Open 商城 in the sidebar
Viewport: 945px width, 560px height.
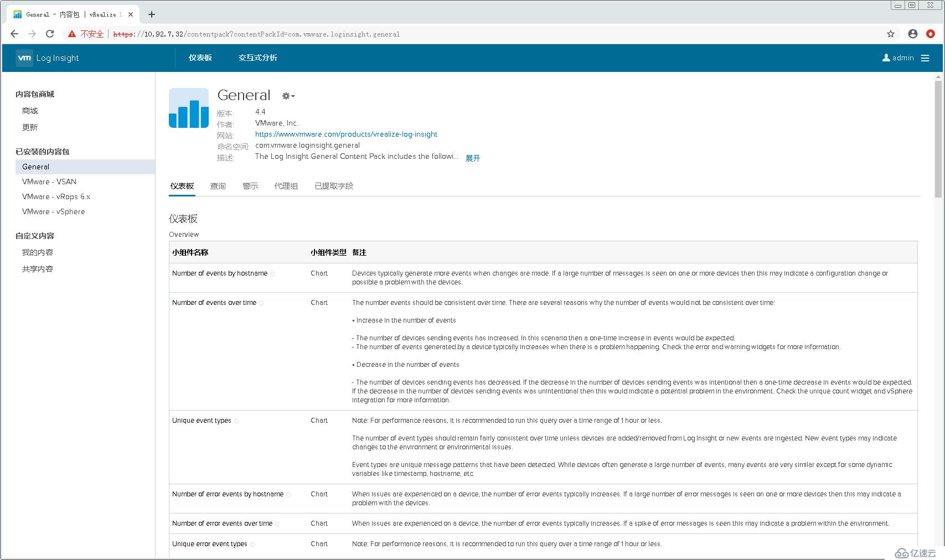pyautogui.click(x=30, y=111)
